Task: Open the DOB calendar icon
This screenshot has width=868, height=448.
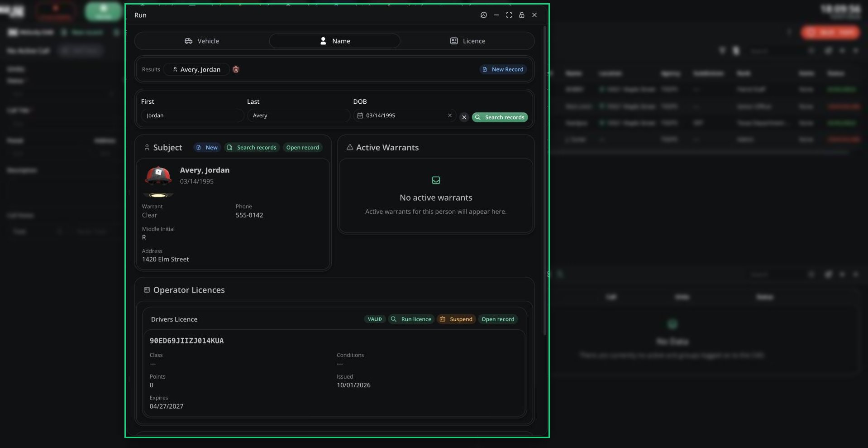Action: click(360, 116)
